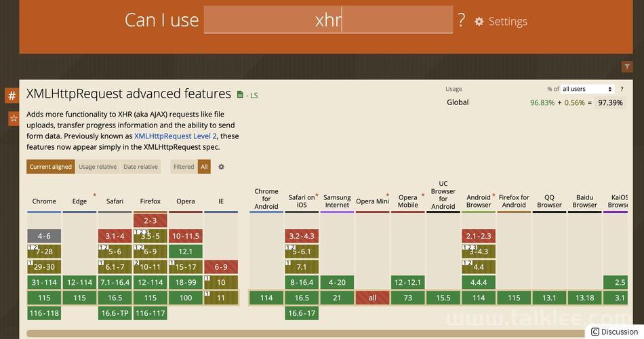Select Samsung Internet 4-20 cell
The image size is (644, 339).
(x=337, y=282)
